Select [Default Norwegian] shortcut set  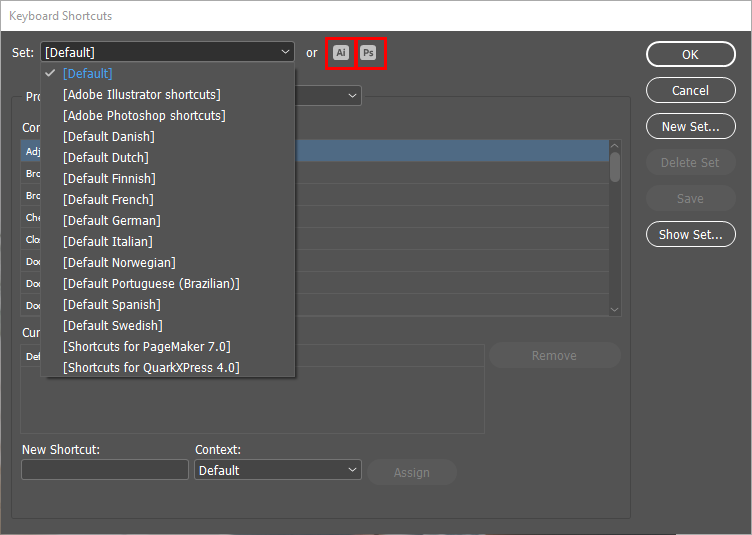pos(168,263)
